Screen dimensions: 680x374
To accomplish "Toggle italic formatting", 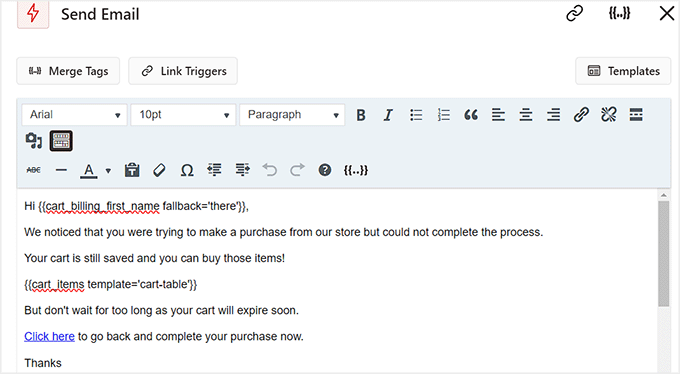I will pos(388,115).
